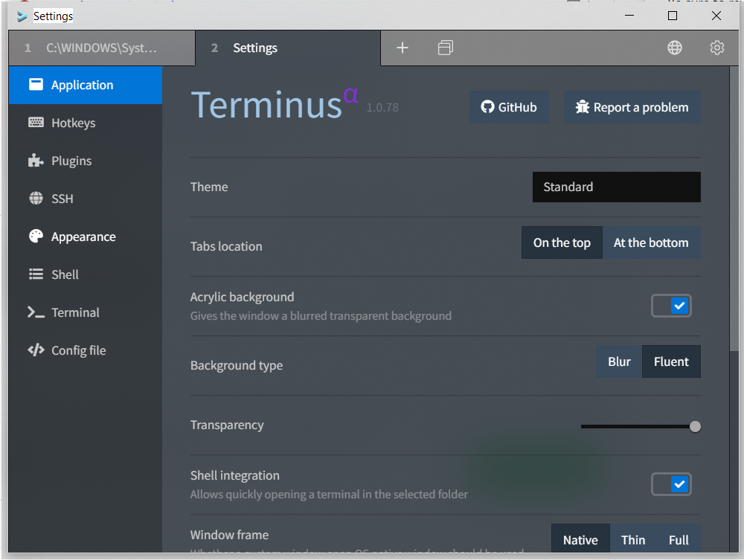The width and height of the screenshot is (744, 560).
Task: Click the prompt icon beside Terminal
Action: [36, 312]
